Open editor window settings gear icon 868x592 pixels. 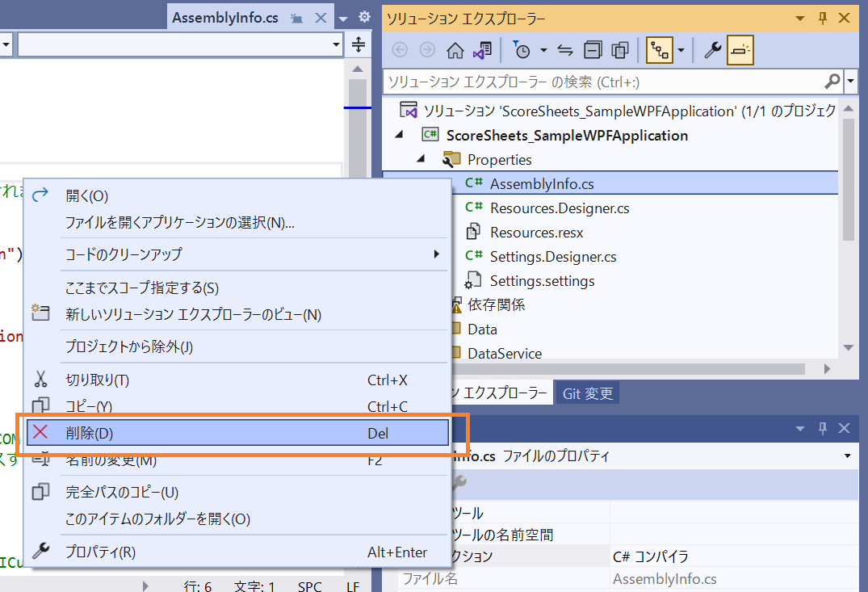tap(364, 17)
